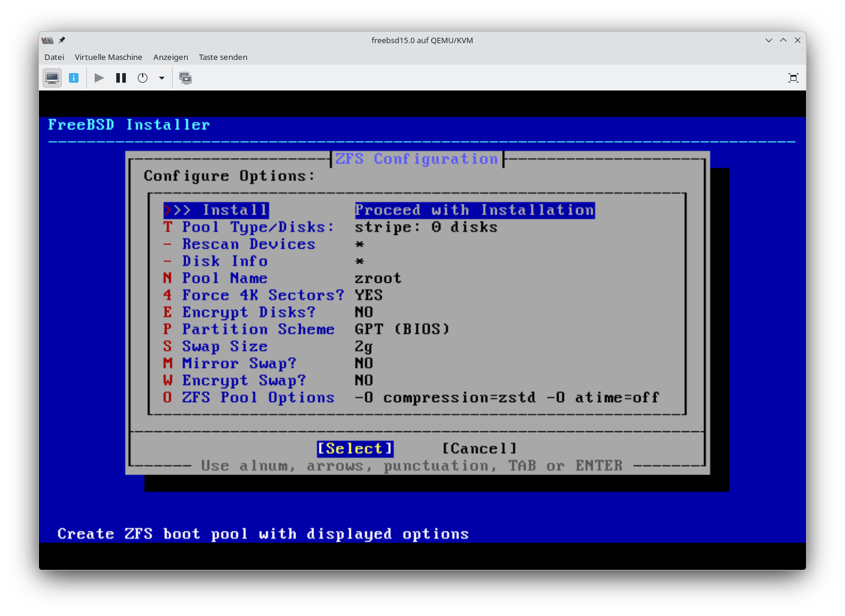
Task: Click the graphical console monitor icon
Action: click(x=52, y=78)
